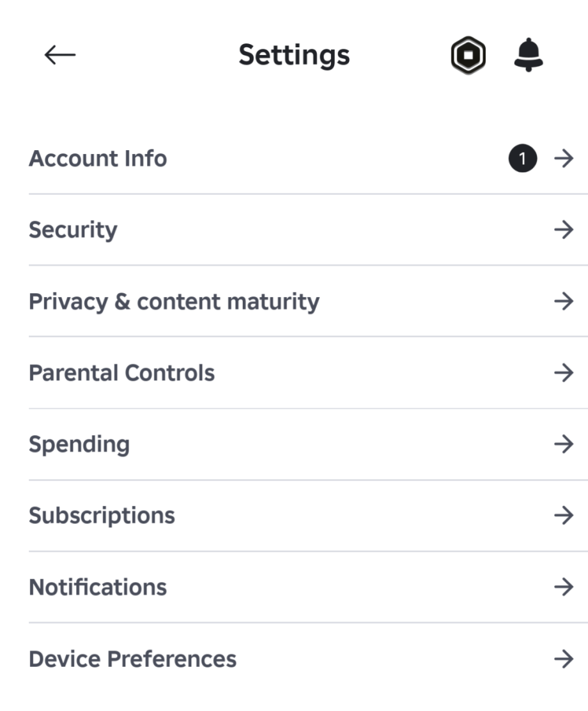Expand the Subscriptions row arrow

pos(564,516)
